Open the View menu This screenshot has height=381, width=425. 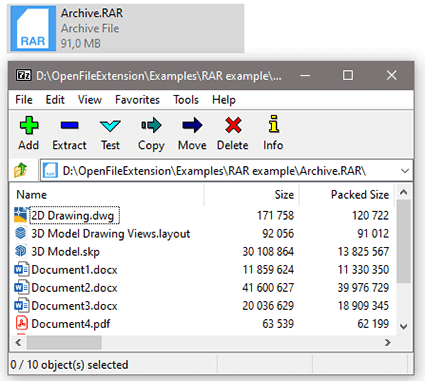coord(90,100)
